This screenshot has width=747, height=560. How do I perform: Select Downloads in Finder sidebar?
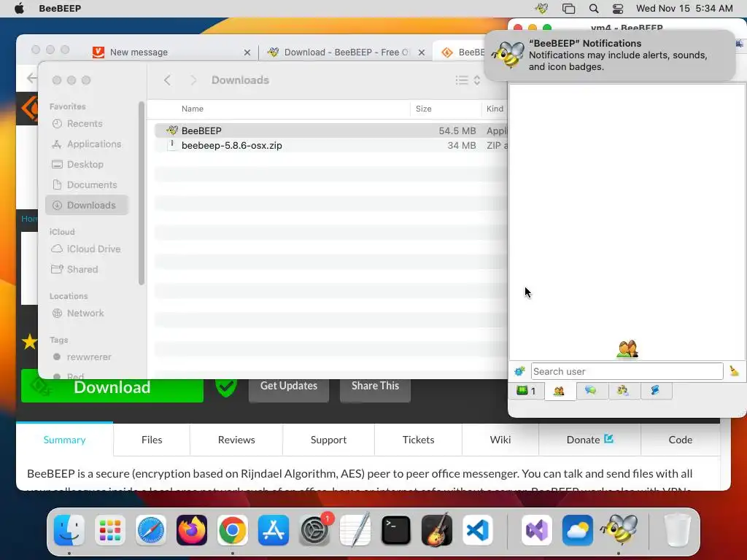87,205
